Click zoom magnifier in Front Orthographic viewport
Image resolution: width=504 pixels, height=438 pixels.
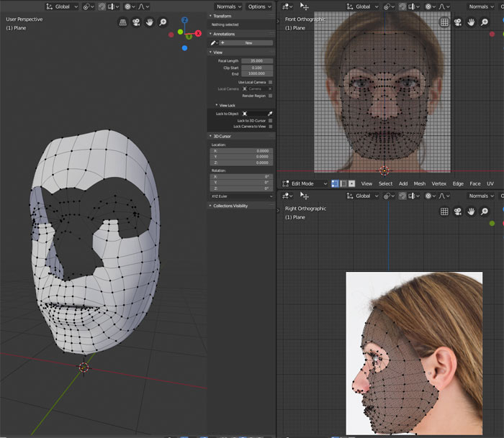pos(485,22)
